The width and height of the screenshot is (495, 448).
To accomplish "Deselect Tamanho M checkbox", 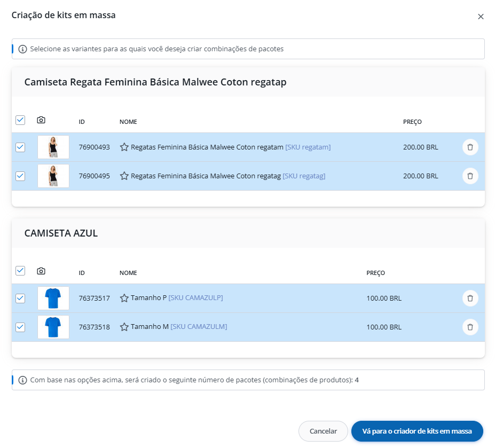I will 20,327.
